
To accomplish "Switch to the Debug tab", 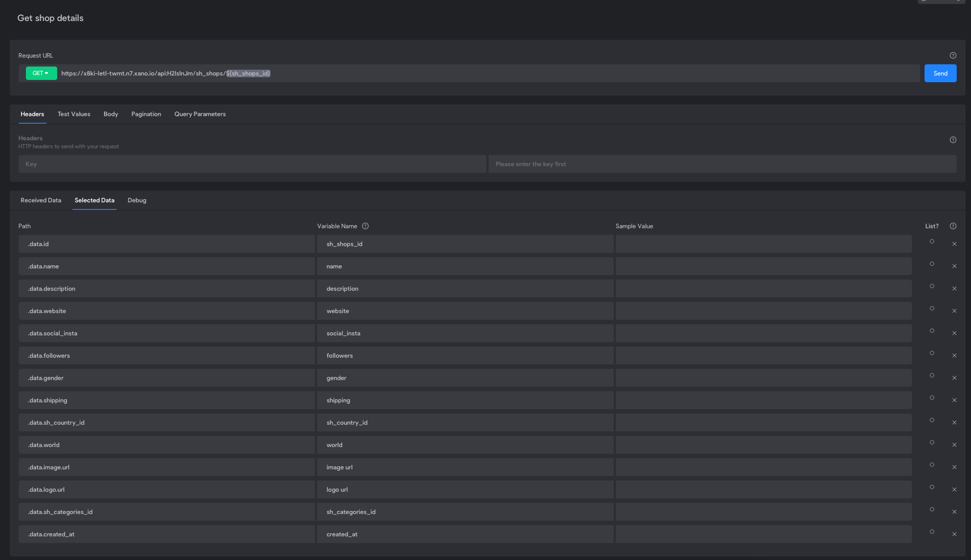I will (x=137, y=201).
